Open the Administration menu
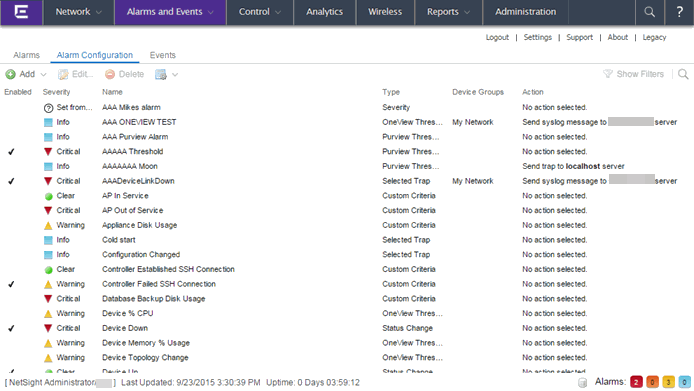The width and height of the screenshot is (694, 391). (525, 12)
